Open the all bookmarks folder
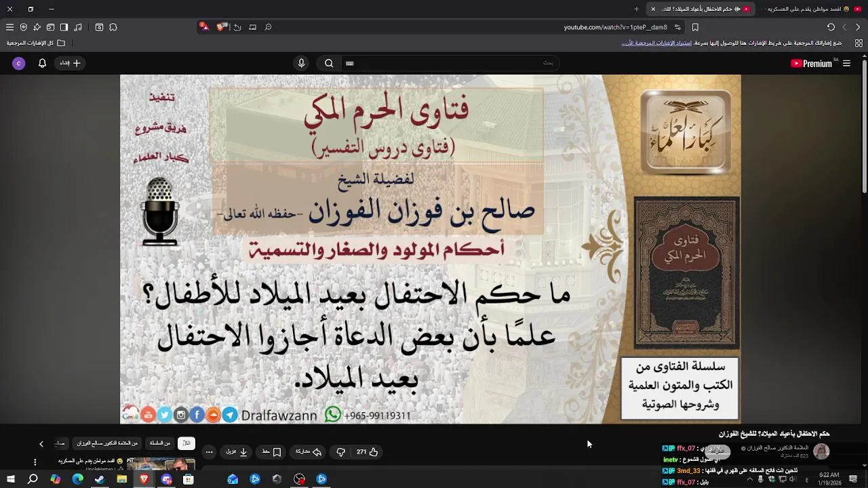Viewport: 868px width, 488px height. point(36,43)
